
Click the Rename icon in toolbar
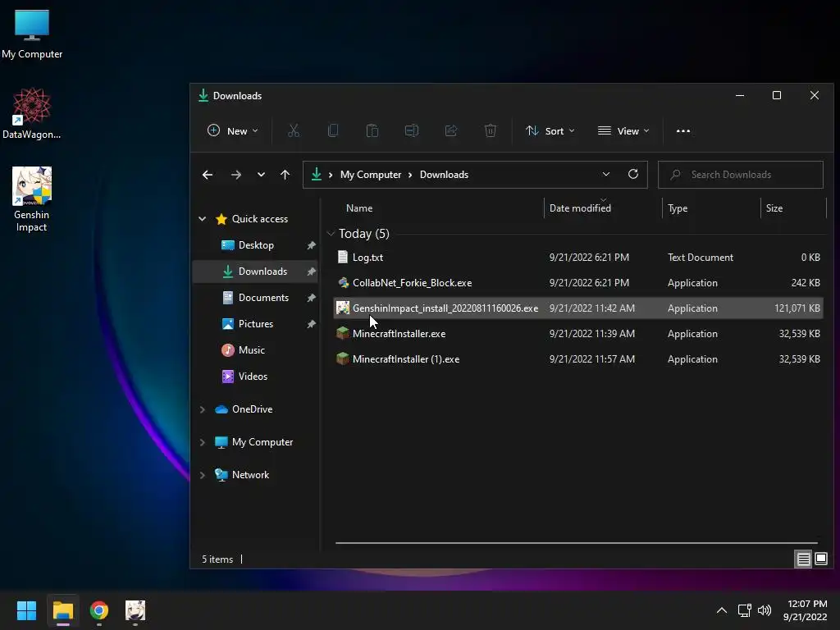412,130
